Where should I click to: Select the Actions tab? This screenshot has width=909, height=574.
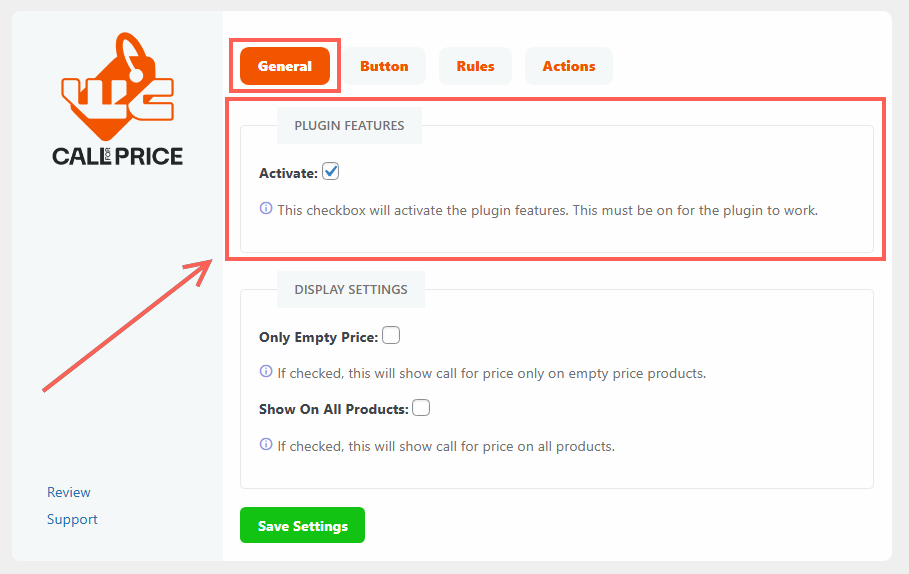click(x=569, y=66)
